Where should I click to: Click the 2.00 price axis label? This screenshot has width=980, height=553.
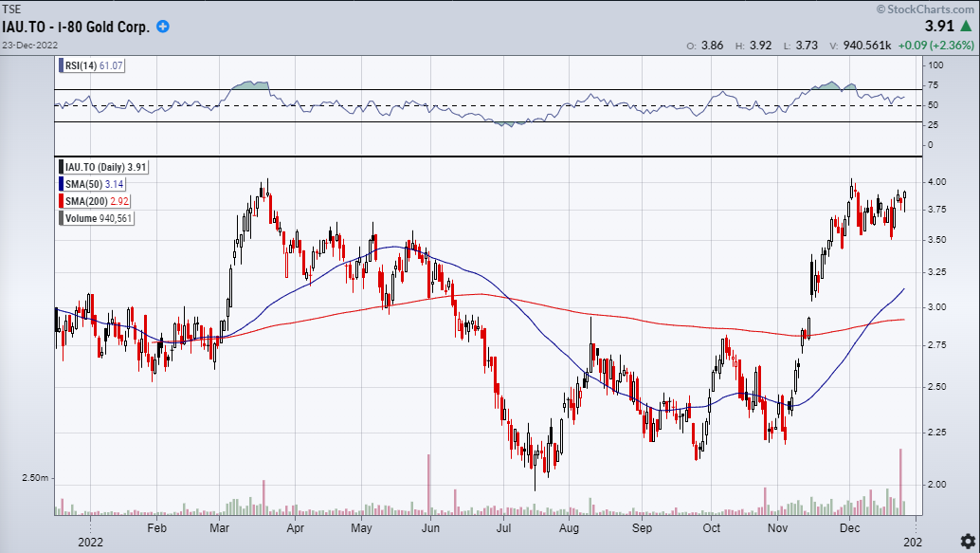tap(936, 484)
